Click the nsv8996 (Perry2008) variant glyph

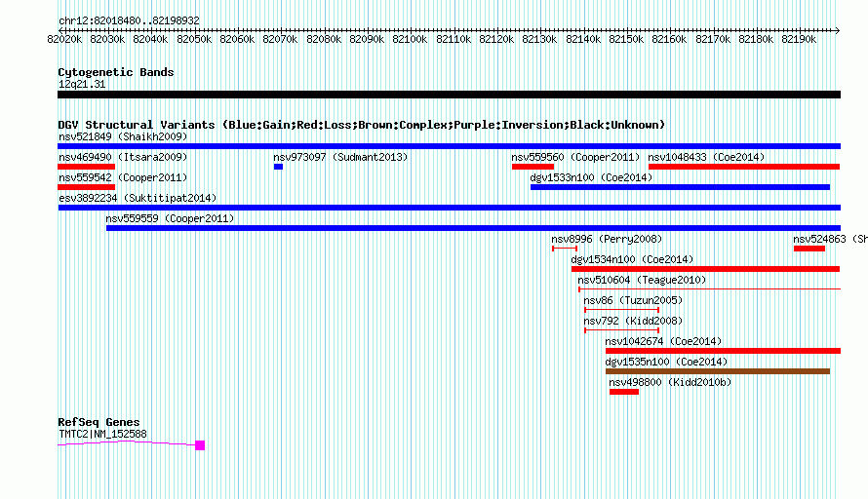(565, 249)
